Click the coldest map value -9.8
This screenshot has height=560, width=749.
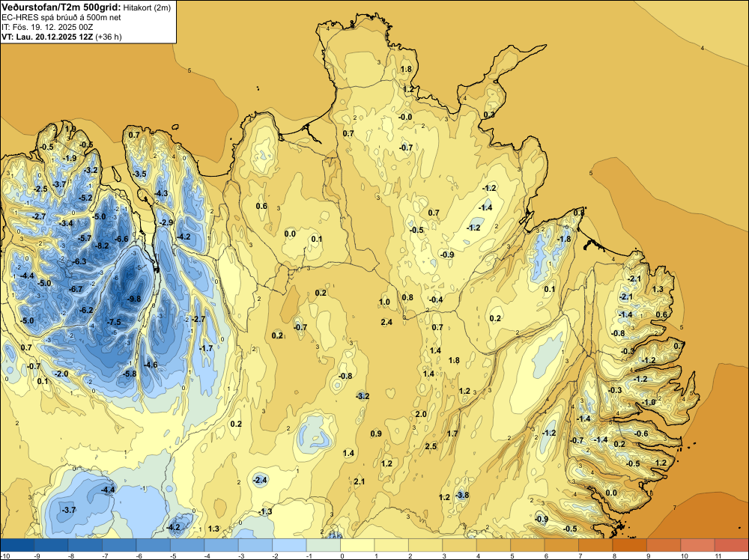click(x=133, y=299)
